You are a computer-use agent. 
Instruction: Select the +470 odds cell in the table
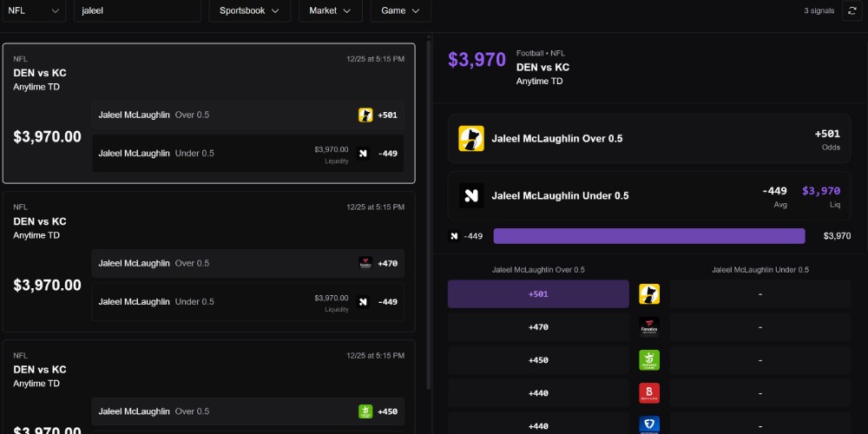538,327
